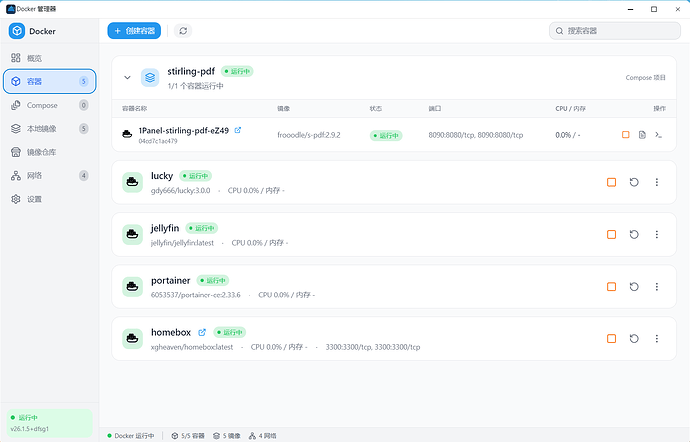The height and width of the screenshot is (442, 690).
Task: Click the Docker logo icon in sidebar
Action: pos(17,31)
